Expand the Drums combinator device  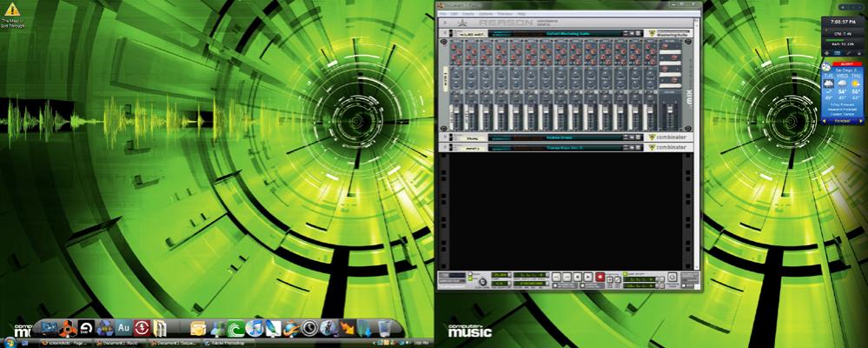tap(445, 137)
